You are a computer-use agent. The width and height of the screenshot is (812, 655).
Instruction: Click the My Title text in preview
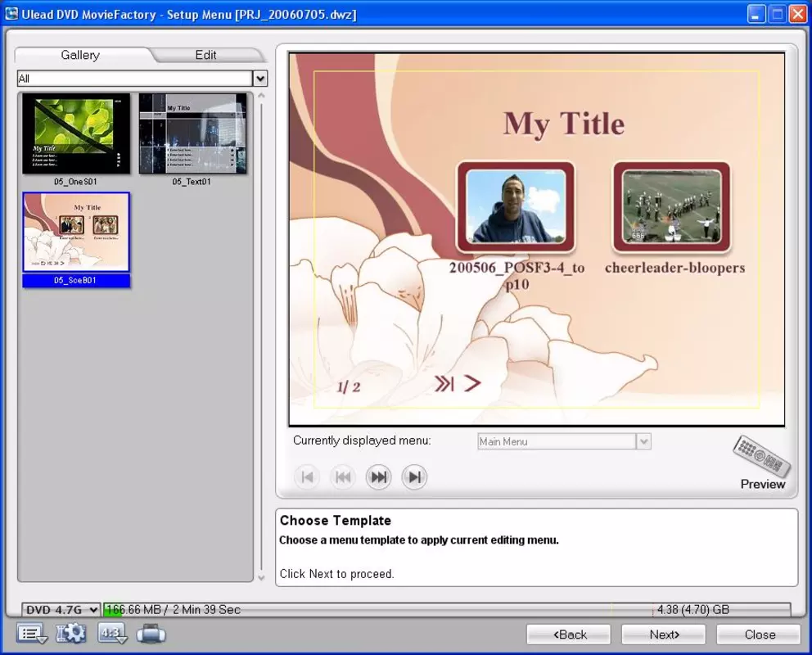point(564,124)
